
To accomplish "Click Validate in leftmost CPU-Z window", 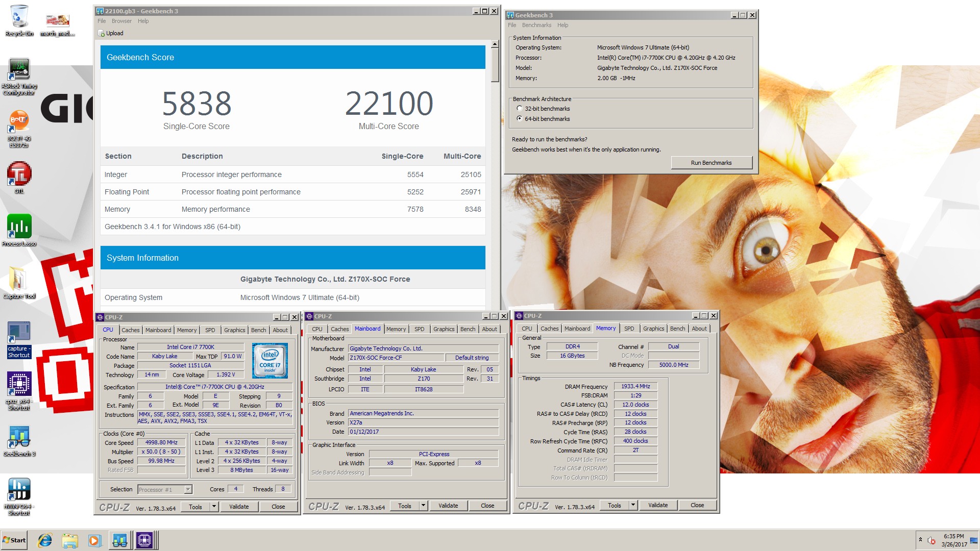I will point(239,507).
